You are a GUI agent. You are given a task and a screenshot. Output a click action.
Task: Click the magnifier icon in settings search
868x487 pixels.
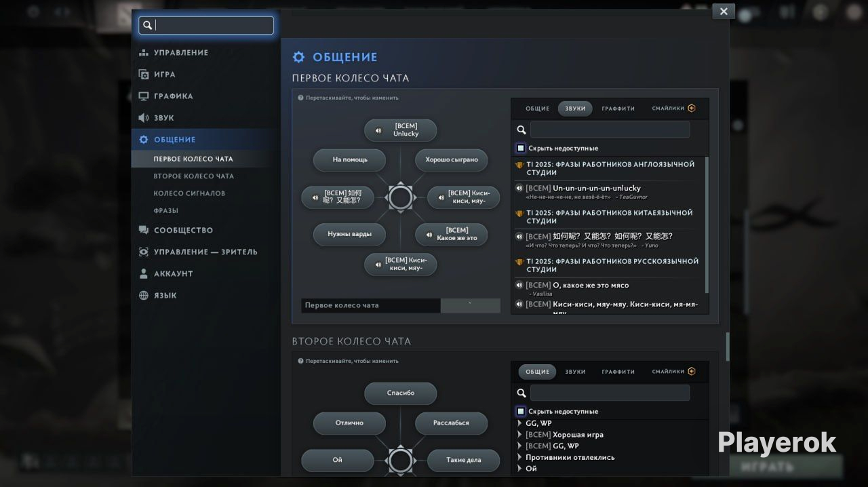pos(148,26)
